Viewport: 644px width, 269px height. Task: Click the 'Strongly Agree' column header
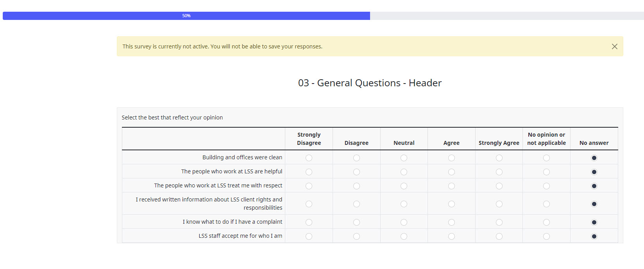[499, 143]
